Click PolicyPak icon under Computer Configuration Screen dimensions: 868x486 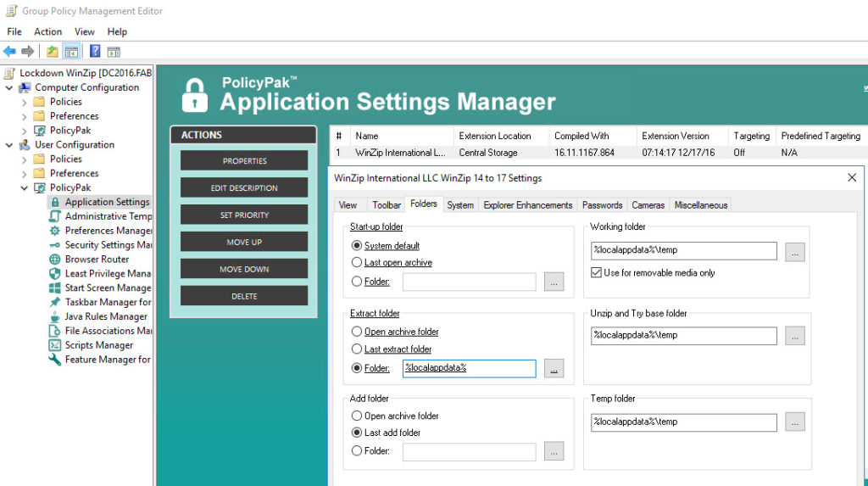click(39, 131)
